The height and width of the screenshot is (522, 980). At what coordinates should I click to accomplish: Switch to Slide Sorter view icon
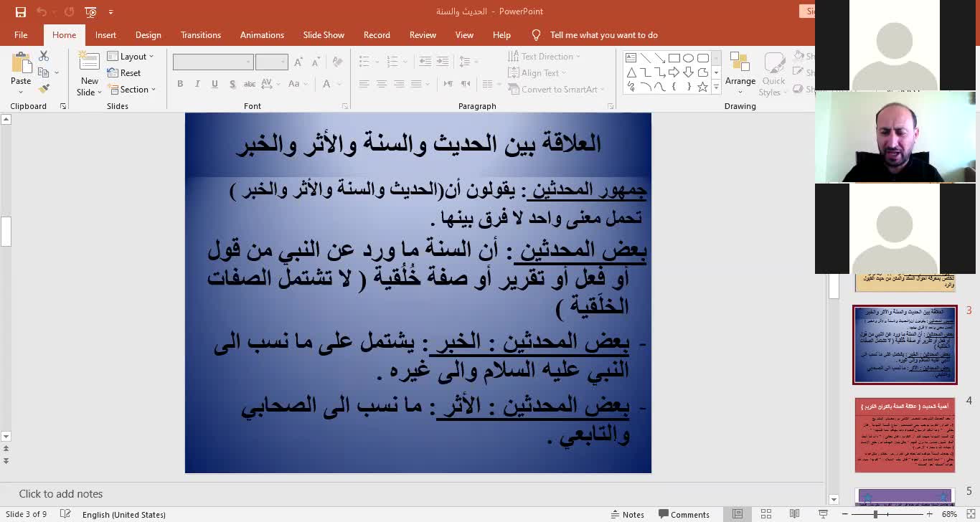(x=765, y=514)
